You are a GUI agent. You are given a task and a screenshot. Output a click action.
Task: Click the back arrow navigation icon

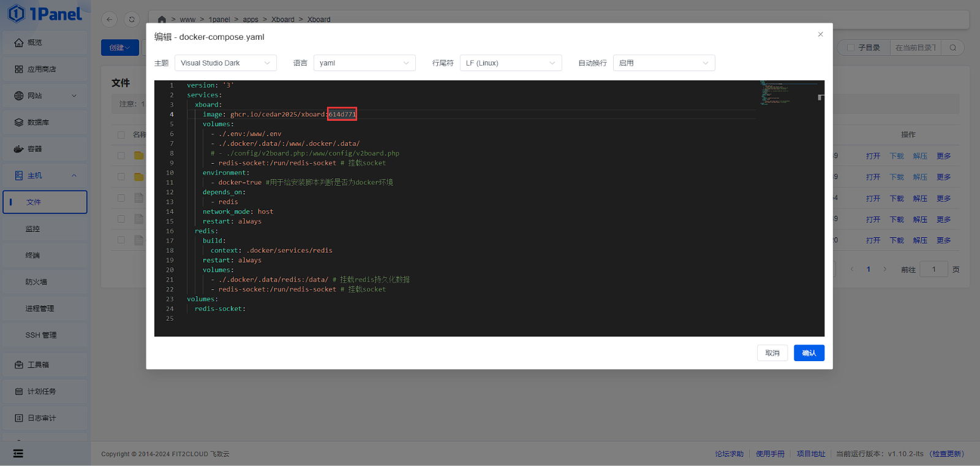coord(109,20)
